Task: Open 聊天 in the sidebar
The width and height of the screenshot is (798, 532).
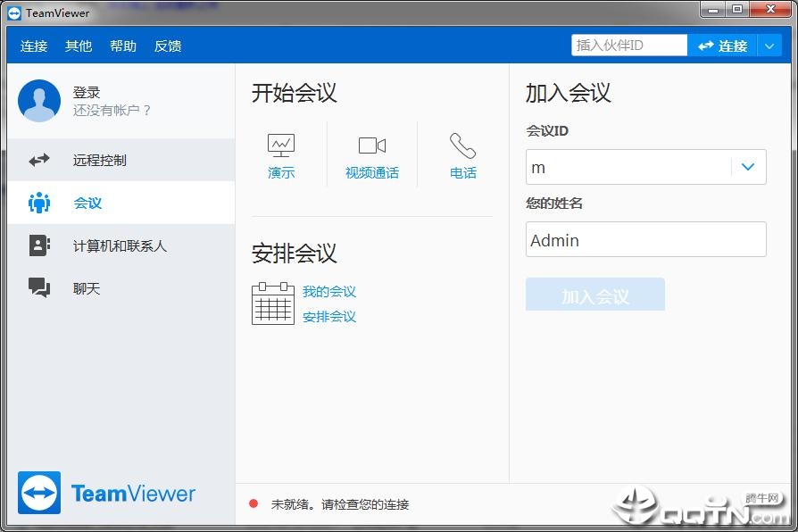Action: point(121,288)
